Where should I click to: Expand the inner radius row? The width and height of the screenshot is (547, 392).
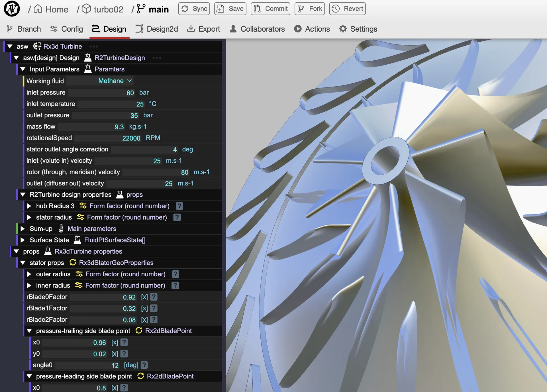pyautogui.click(x=29, y=285)
